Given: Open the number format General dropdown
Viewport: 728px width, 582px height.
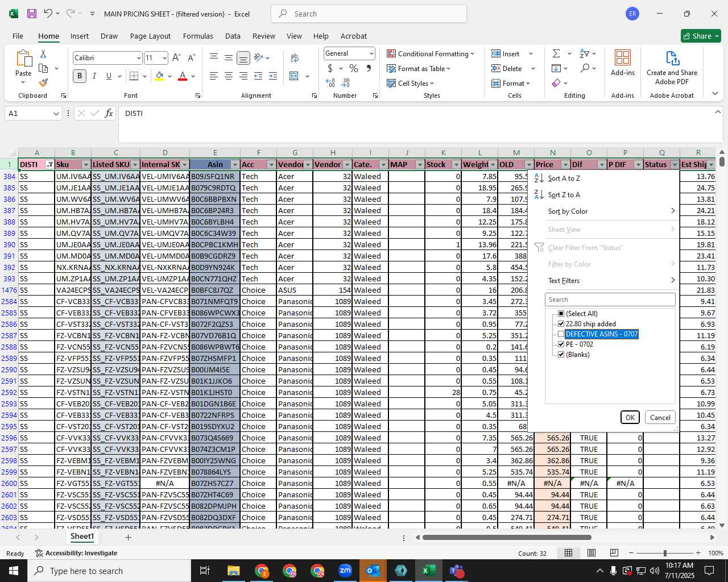Looking at the screenshot, I should pyautogui.click(x=371, y=53).
